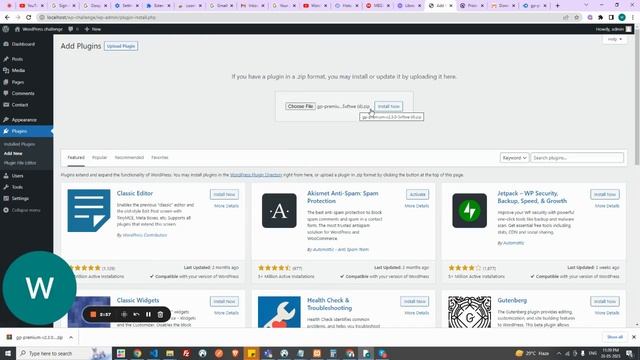Screen dimensions: 640x360
Task: Open the downloaded file options chevron
Action: [71, 338]
